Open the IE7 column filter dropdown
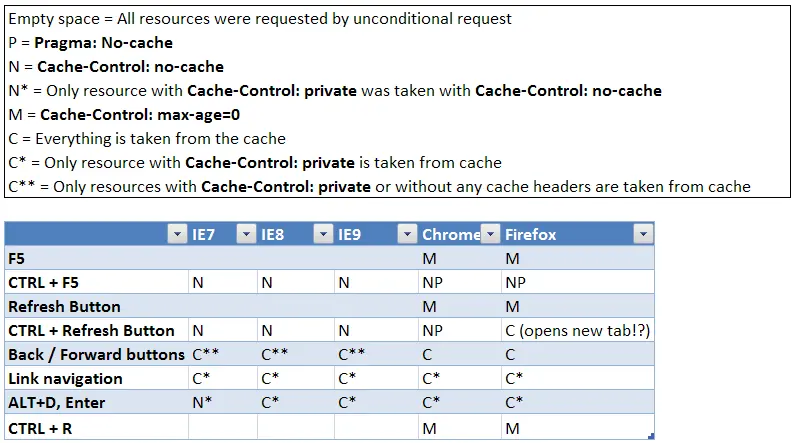The width and height of the screenshot is (791, 443). coord(246,234)
